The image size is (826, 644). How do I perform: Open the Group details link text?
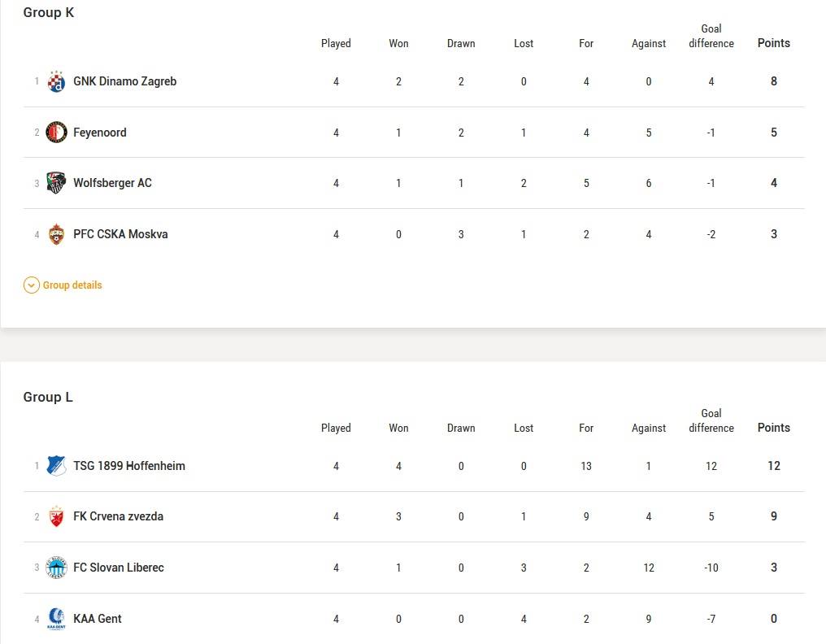pyautogui.click(x=72, y=285)
